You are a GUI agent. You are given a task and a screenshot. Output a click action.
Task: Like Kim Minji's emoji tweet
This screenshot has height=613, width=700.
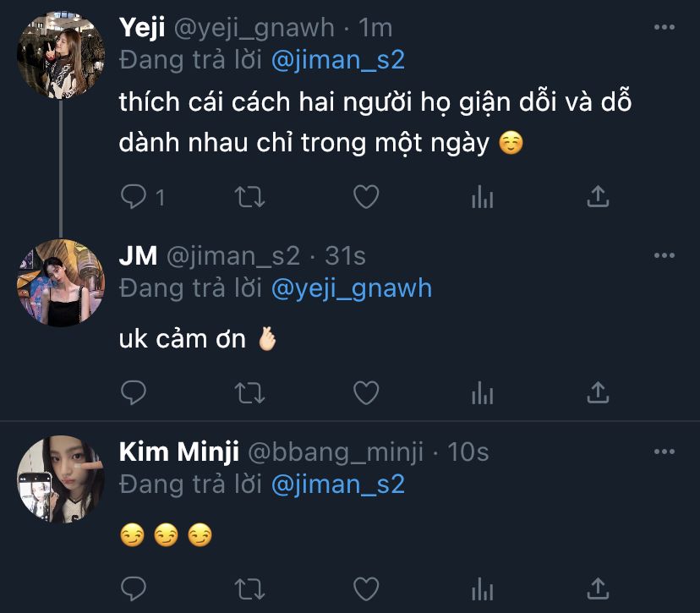coord(365,588)
